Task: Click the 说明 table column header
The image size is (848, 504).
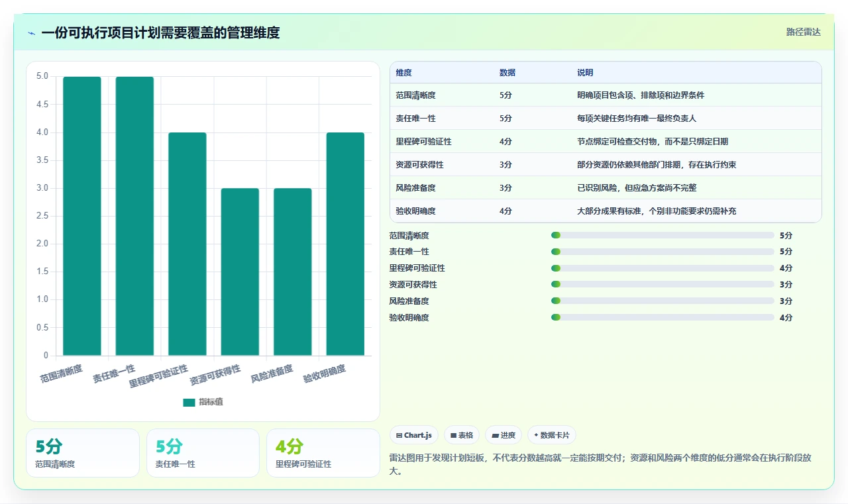Action: (x=585, y=72)
